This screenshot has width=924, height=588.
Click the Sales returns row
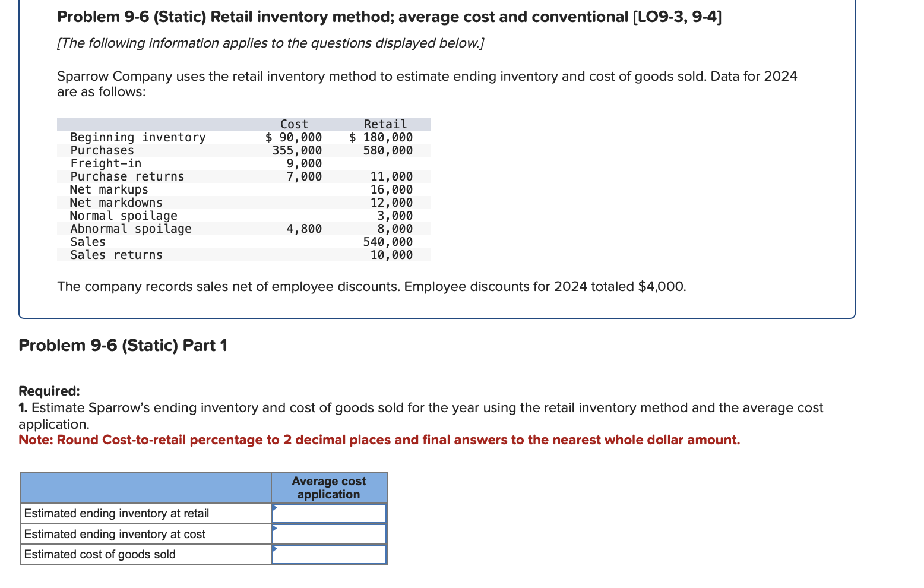click(x=116, y=254)
